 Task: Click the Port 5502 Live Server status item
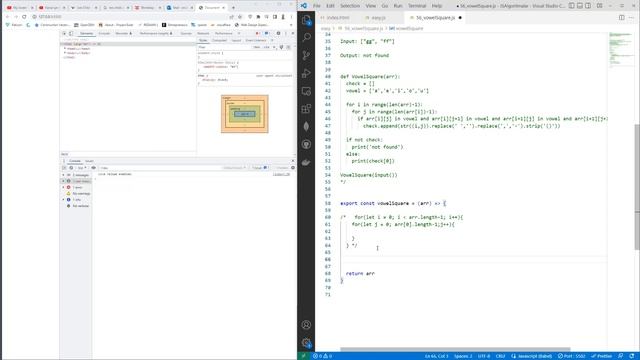571,356
